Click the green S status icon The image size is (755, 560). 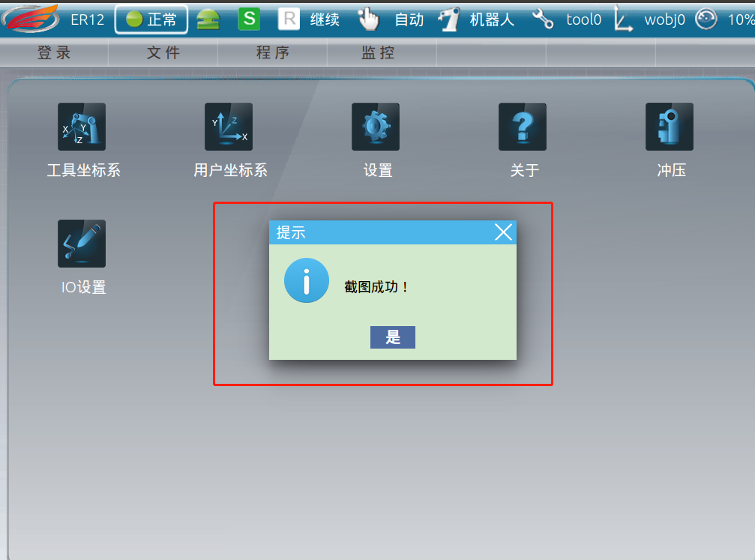pyautogui.click(x=250, y=19)
